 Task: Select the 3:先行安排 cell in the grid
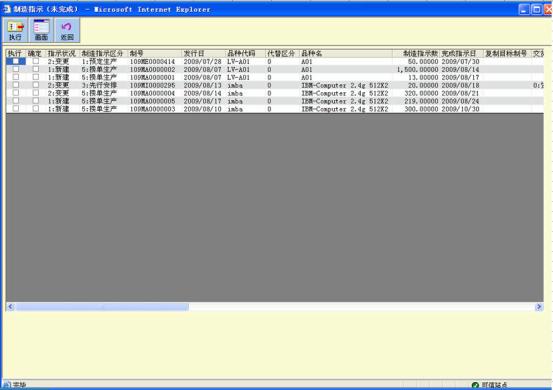point(99,85)
